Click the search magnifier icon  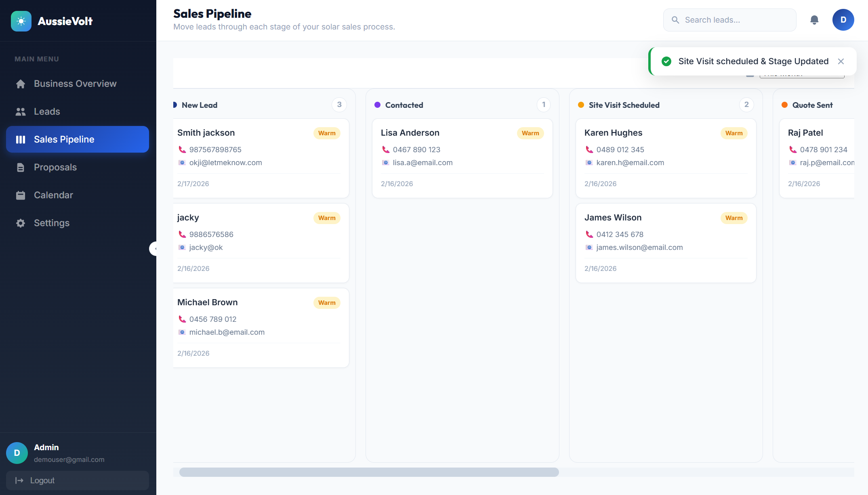click(675, 20)
